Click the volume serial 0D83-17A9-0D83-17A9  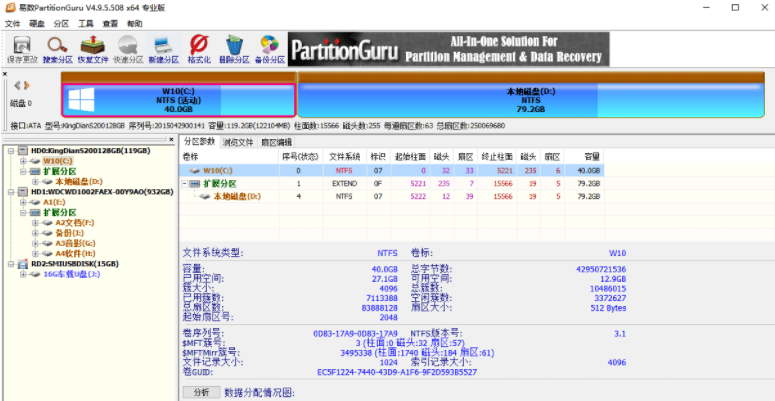(355, 334)
